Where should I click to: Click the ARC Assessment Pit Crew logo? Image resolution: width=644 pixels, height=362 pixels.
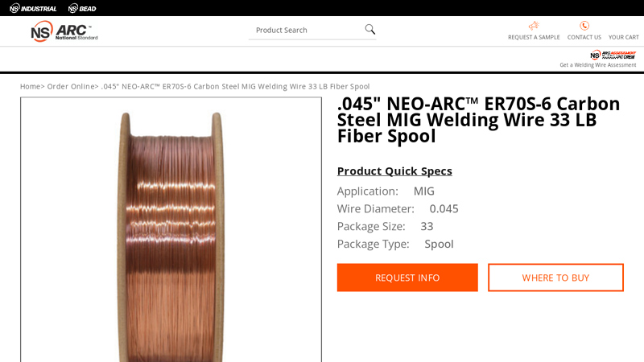[x=613, y=55]
